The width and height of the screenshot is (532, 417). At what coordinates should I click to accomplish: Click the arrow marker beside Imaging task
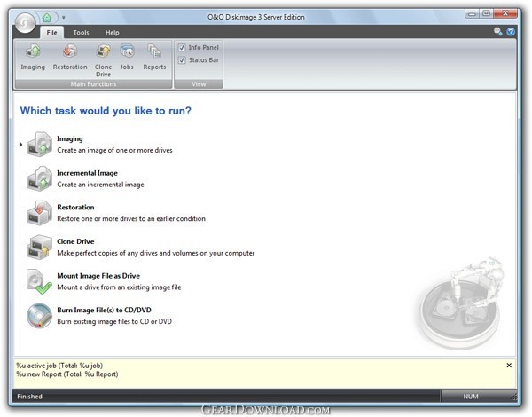[20, 145]
